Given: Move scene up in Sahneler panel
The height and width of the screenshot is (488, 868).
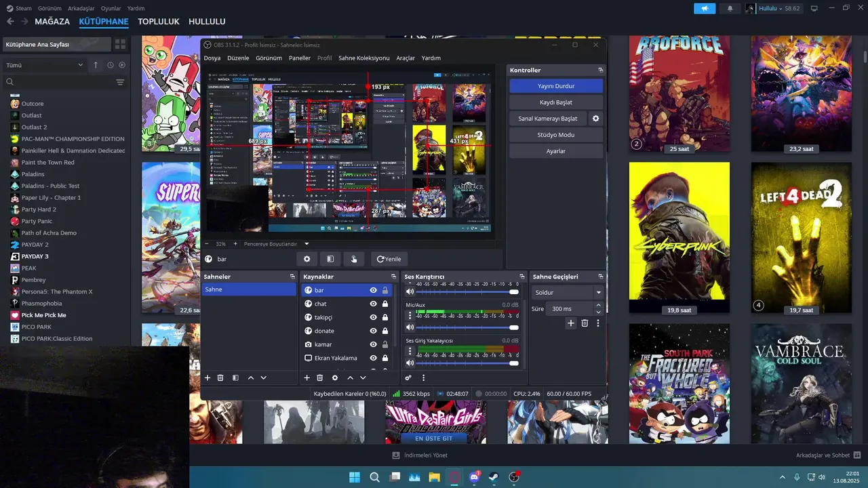Looking at the screenshot, I should [251, 378].
